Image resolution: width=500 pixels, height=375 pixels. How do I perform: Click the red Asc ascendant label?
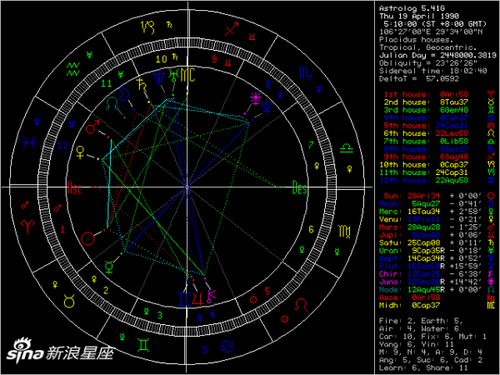coord(74,187)
